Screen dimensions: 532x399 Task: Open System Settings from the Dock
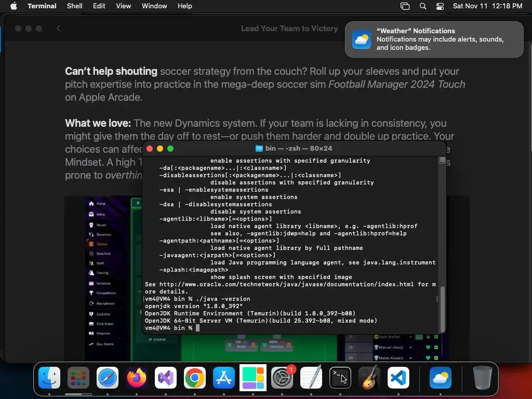coord(282,378)
